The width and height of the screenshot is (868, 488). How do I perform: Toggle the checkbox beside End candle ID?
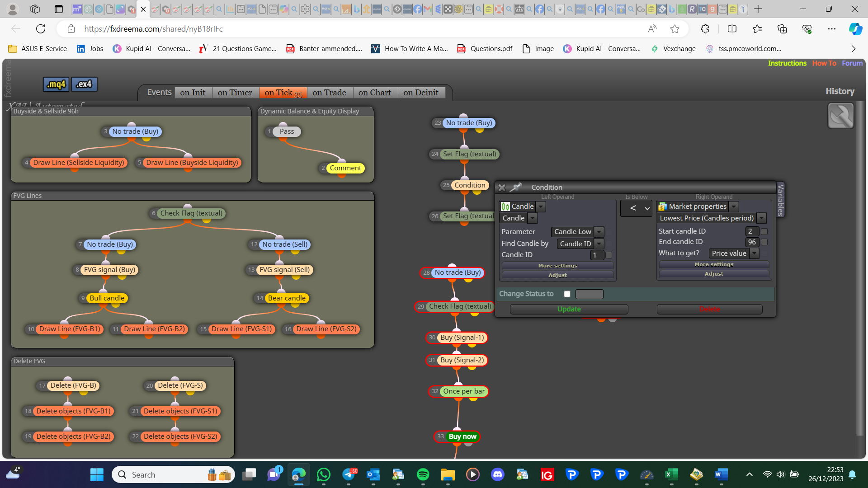(764, 242)
